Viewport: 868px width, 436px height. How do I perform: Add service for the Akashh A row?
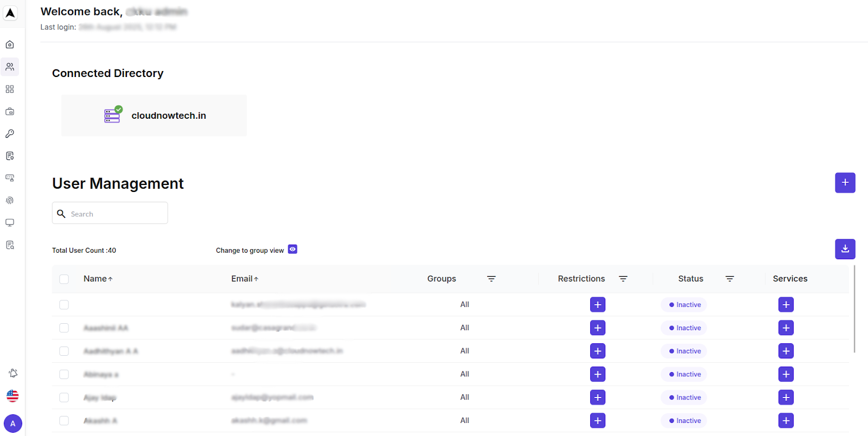point(786,421)
